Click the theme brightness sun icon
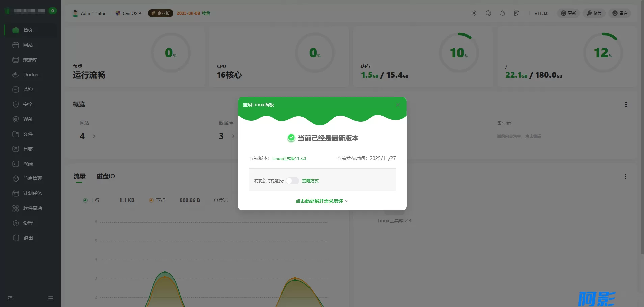Screen dimensions: 644x307 click(x=474, y=13)
